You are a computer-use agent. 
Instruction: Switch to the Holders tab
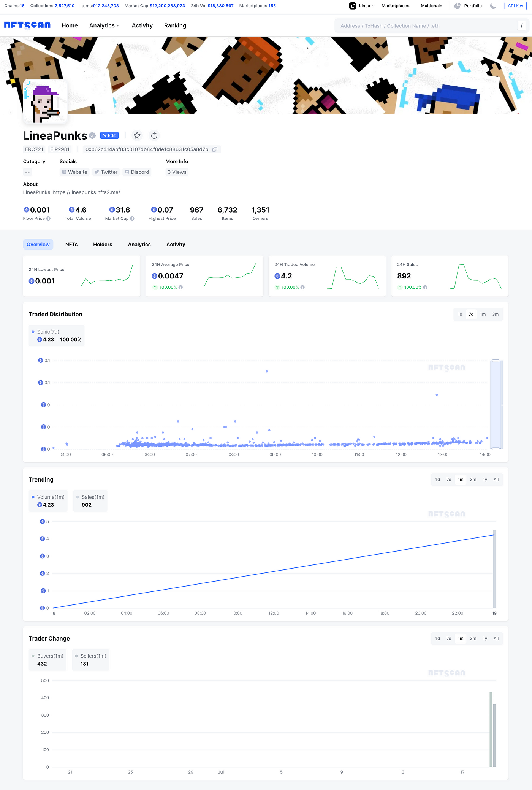[103, 245]
